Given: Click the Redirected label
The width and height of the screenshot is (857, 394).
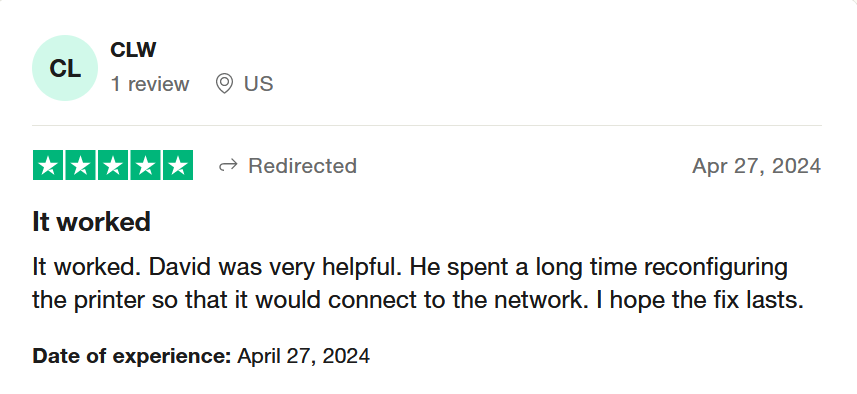Looking at the screenshot, I should [x=302, y=166].
